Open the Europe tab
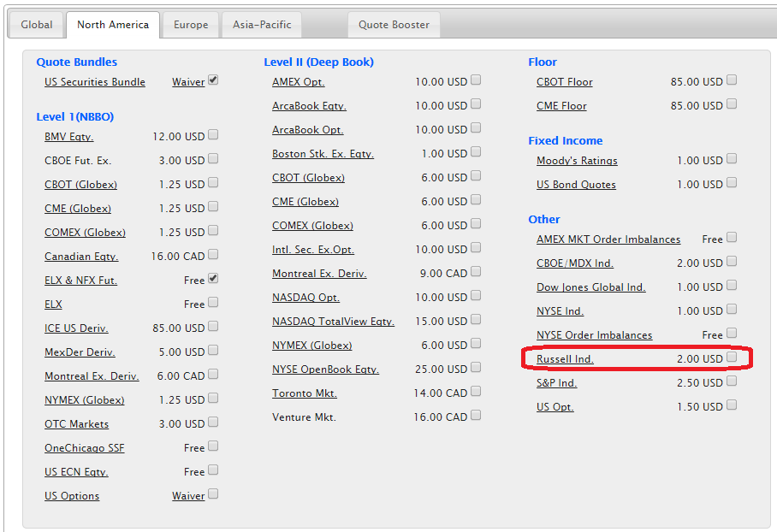Viewport: 777px width, 532px height. click(x=191, y=25)
